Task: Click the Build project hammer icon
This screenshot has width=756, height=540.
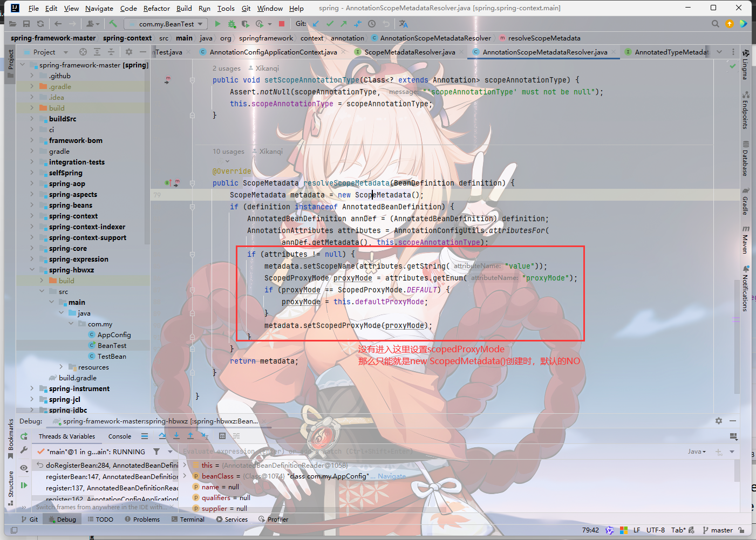Action: tap(113, 24)
